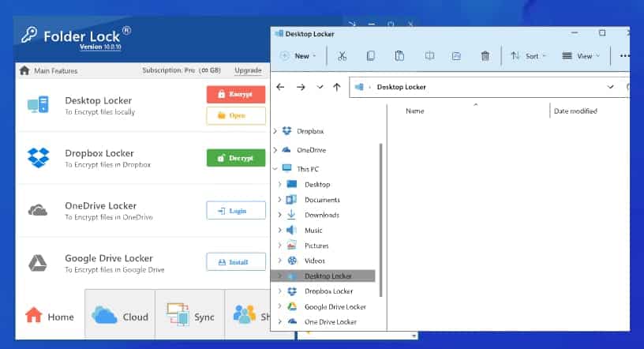
Task: Click the Main Features home icon
Action: click(x=24, y=71)
